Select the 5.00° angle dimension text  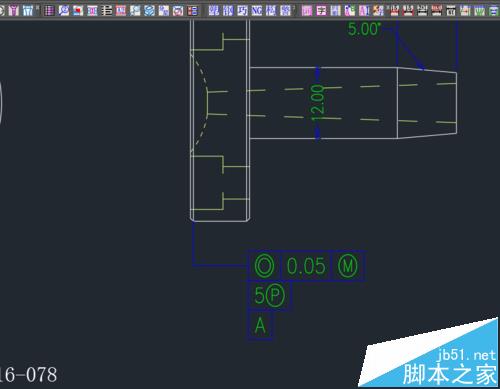pos(364,29)
